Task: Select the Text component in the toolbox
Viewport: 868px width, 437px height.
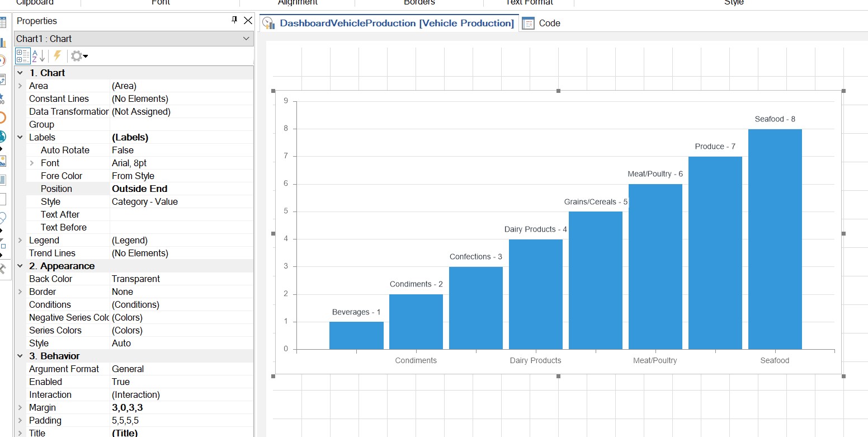Action: point(3,180)
